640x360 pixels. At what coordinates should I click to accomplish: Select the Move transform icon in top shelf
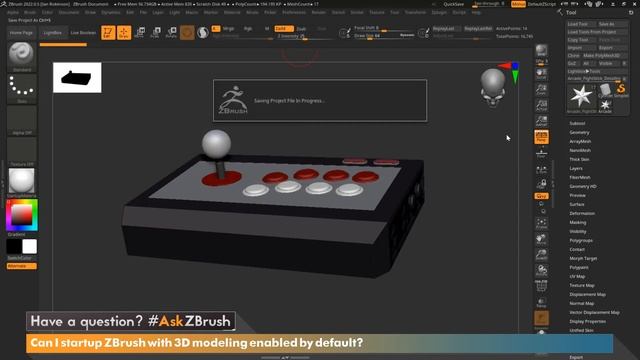tap(140, 33)
